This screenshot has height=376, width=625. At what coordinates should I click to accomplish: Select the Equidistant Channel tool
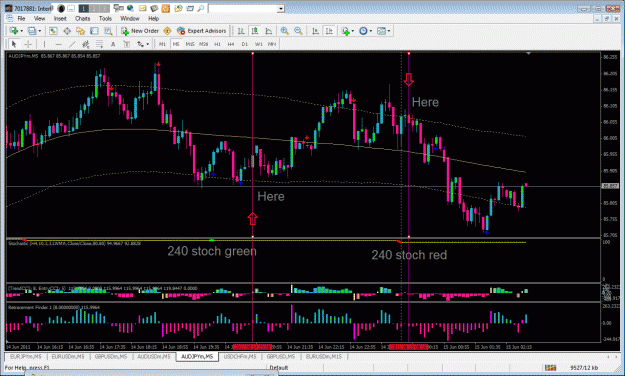coord(85,44)
